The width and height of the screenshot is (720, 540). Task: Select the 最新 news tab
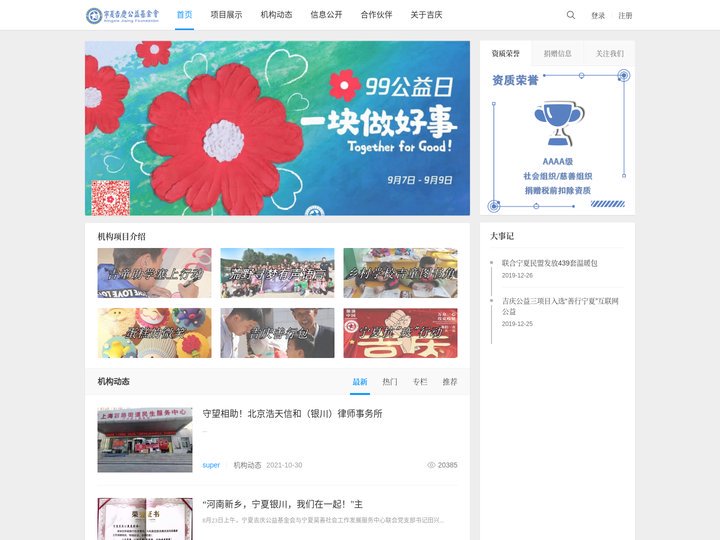click(360, 382)
